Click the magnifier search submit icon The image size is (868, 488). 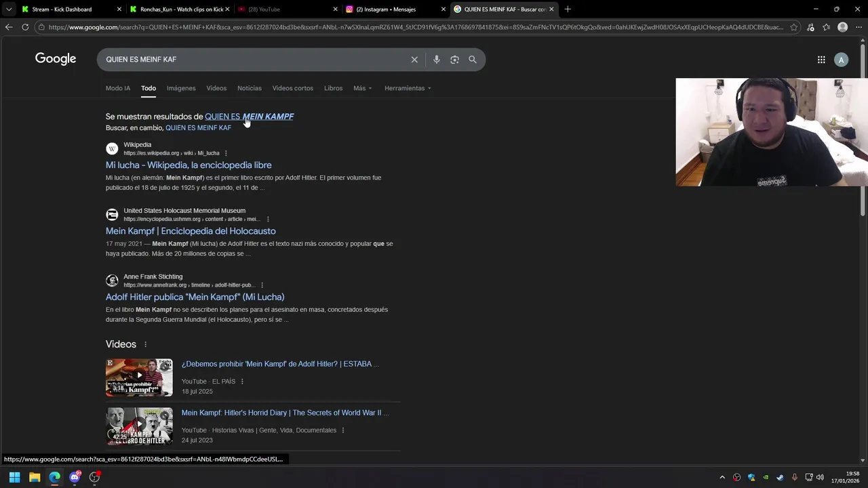click(x=473, y=60)
